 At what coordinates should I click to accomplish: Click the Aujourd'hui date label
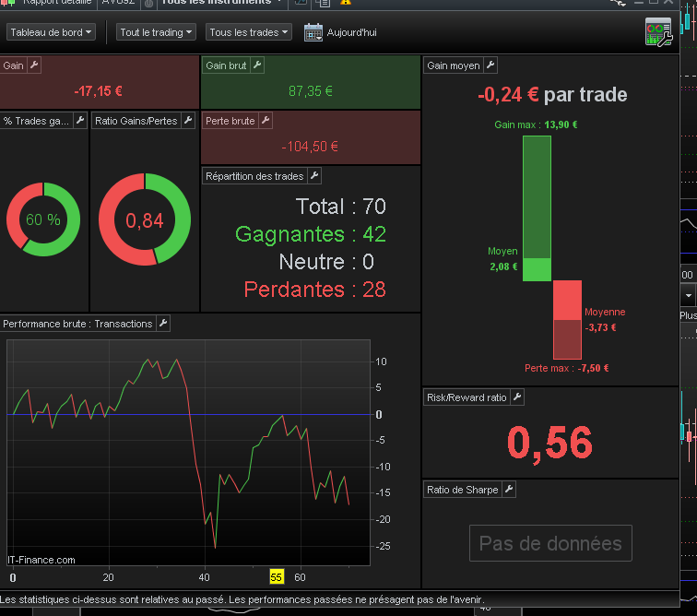point(351,32)
